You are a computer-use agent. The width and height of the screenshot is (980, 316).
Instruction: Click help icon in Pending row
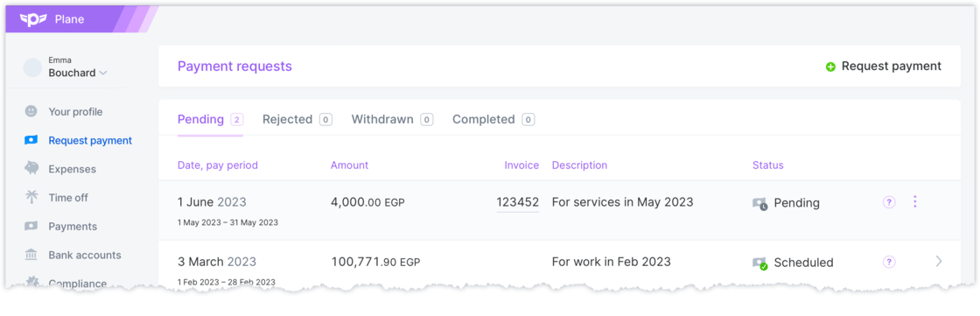click(x=889, y=202)
